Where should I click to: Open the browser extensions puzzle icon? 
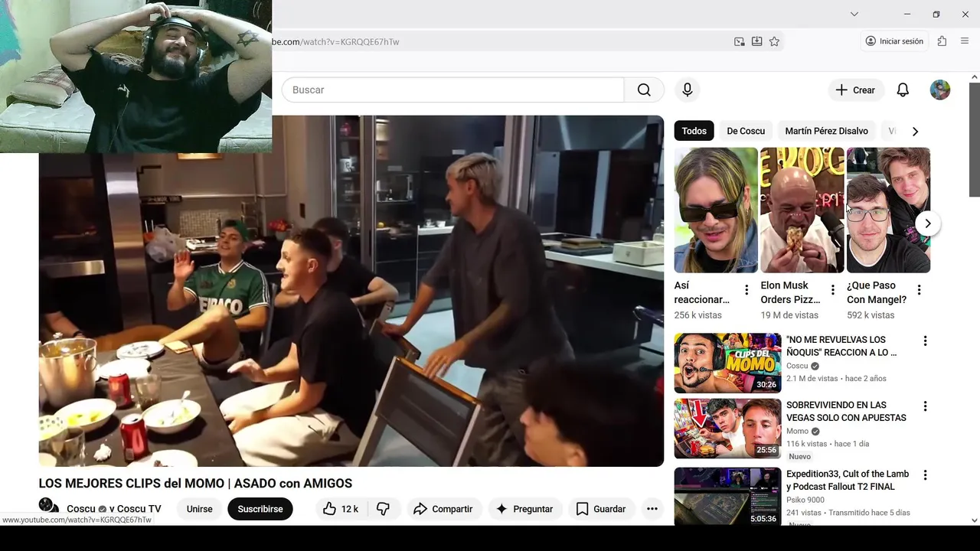[942, 41]
